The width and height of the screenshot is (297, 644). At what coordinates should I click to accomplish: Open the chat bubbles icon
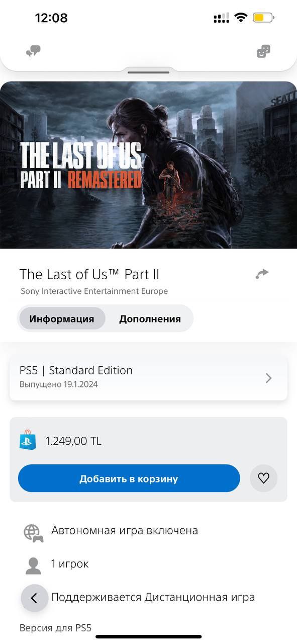coord(34,51)
